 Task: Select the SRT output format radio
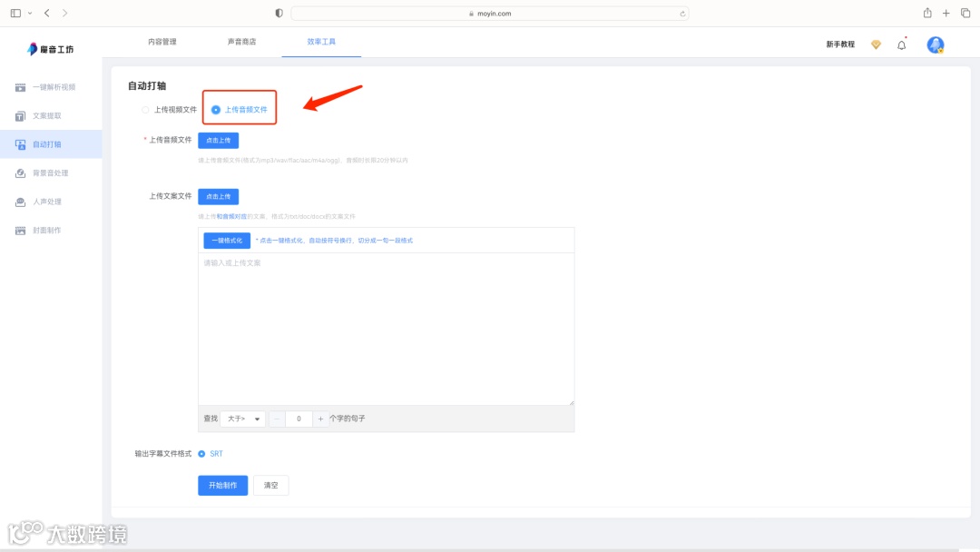click(x=201, y=454)
